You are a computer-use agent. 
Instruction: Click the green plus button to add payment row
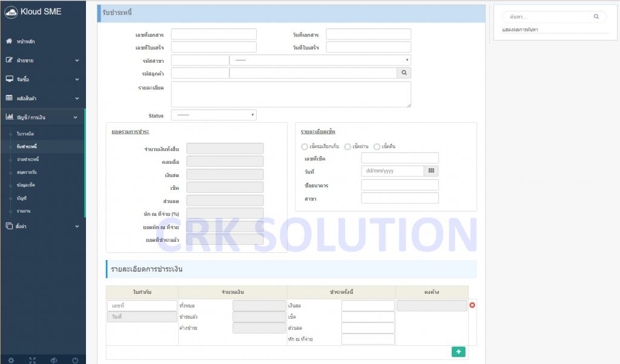pos(458,351)
